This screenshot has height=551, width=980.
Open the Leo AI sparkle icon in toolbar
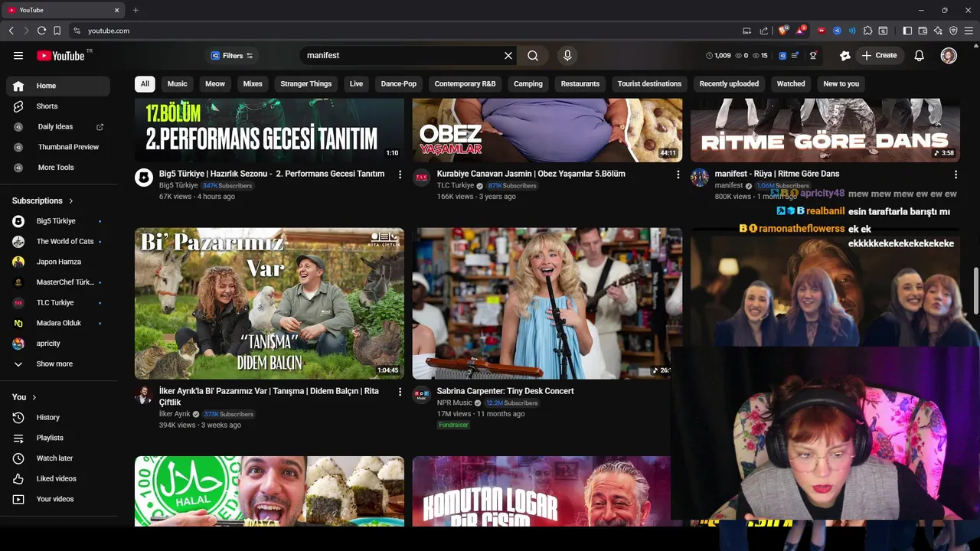pos(938,31)
